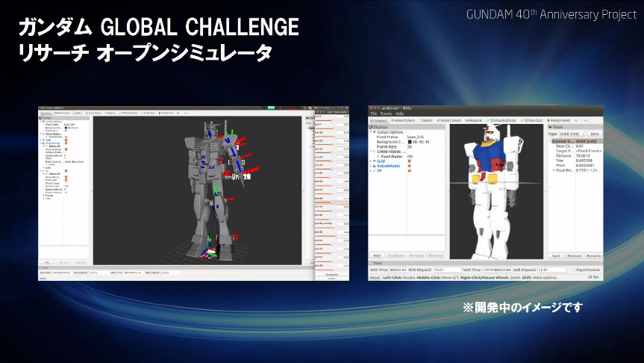Collapse Global Options in urdf.rviz Displays tree
Screen dimensions: 644x363
[371, 132]
